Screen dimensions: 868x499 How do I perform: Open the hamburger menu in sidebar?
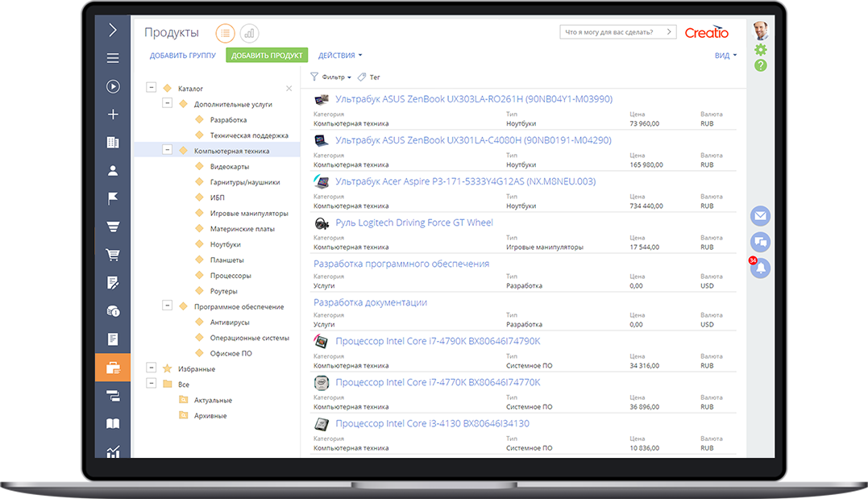tap(113, 58)
